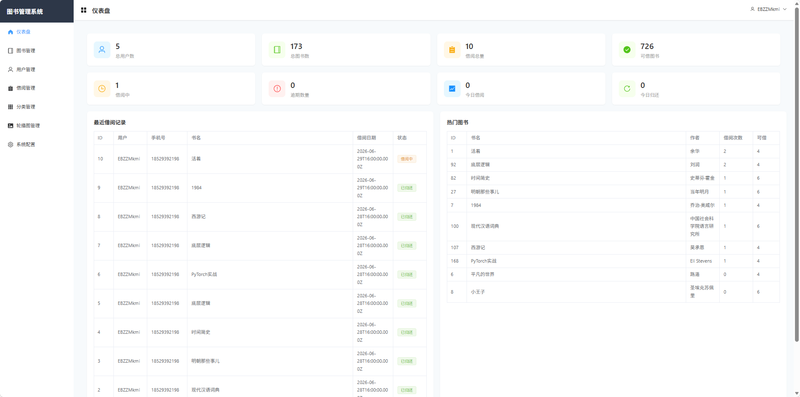
Task: Click the author El Stevens
Action: 701,261
